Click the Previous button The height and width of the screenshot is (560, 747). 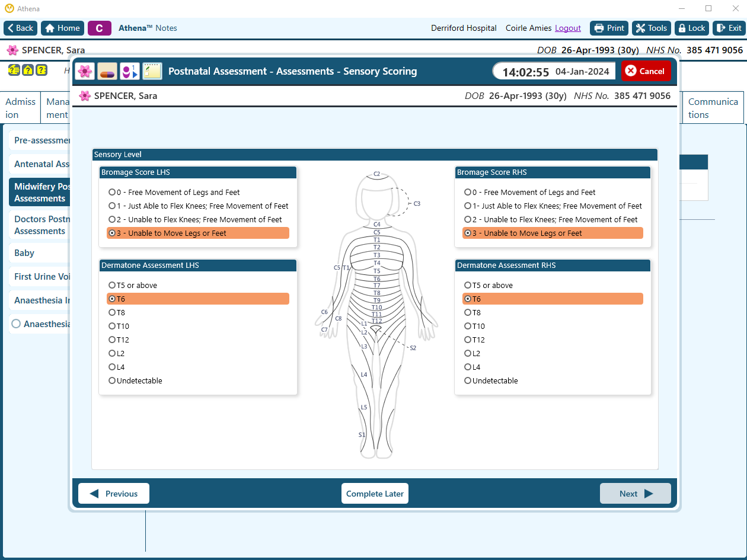click(114, 494)
